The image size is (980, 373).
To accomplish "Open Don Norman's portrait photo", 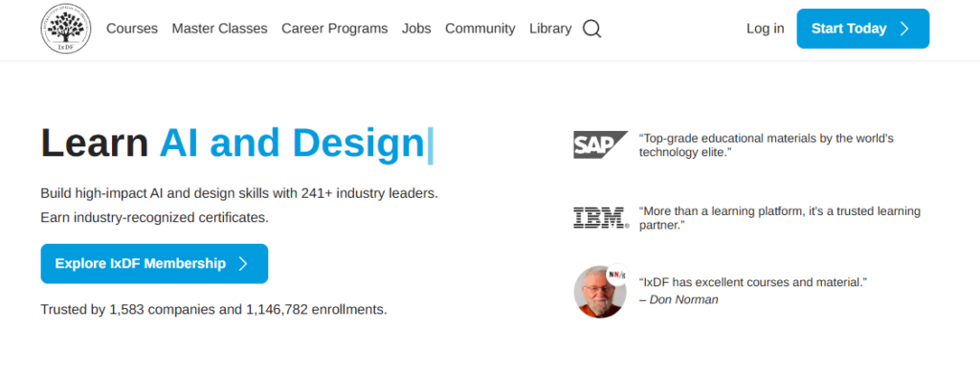I will pos(600,292).
